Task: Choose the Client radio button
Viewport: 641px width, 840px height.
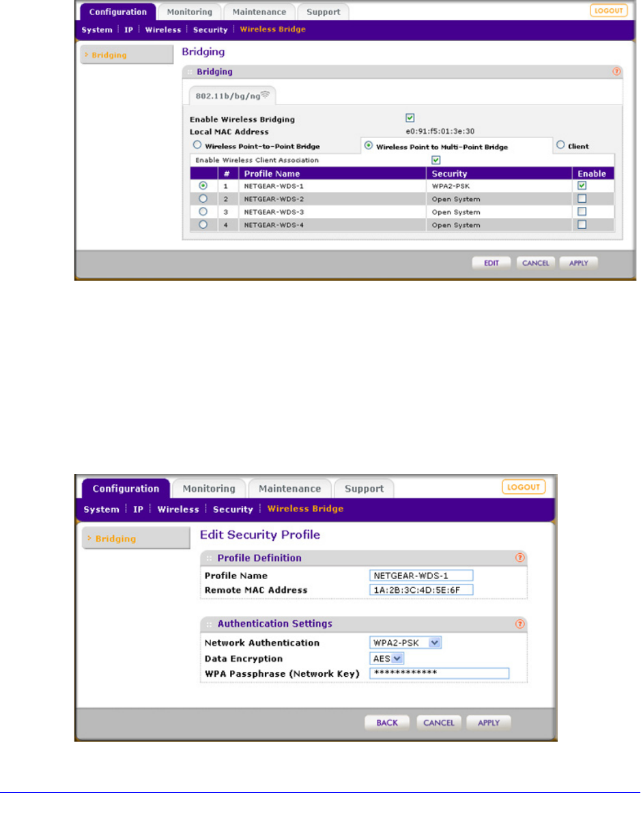Action: [560, 145]
